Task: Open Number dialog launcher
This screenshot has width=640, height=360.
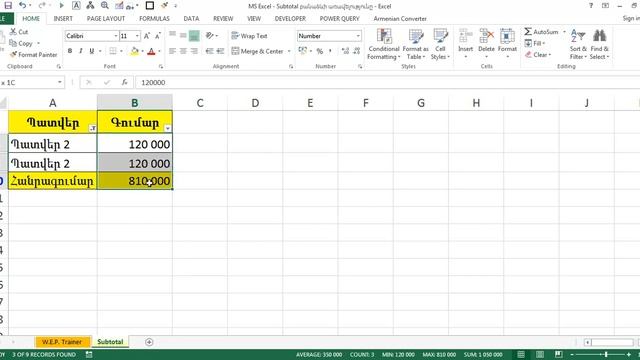Action: 360,66
